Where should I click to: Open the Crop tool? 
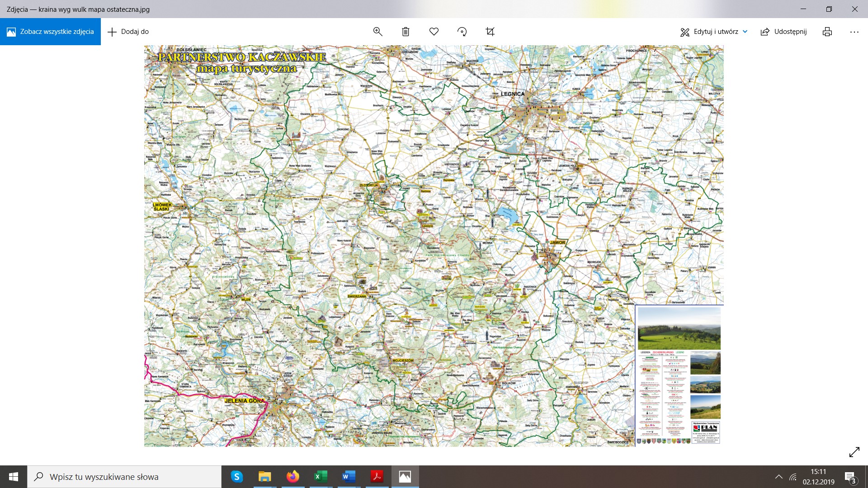[490, 32]
